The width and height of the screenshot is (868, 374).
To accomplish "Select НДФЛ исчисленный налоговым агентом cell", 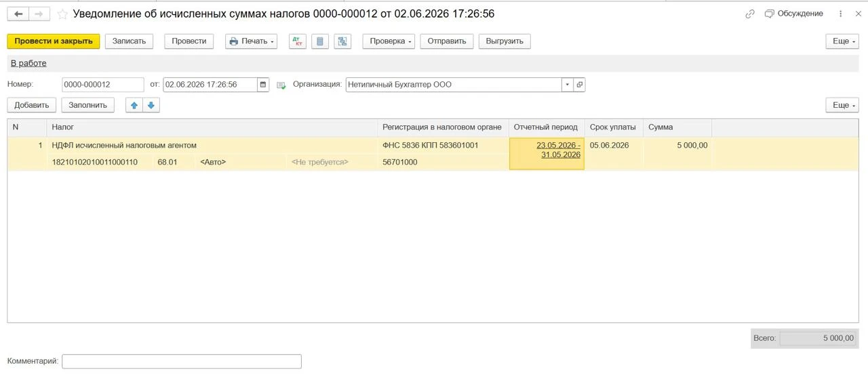I will click(x=212, y=145).
